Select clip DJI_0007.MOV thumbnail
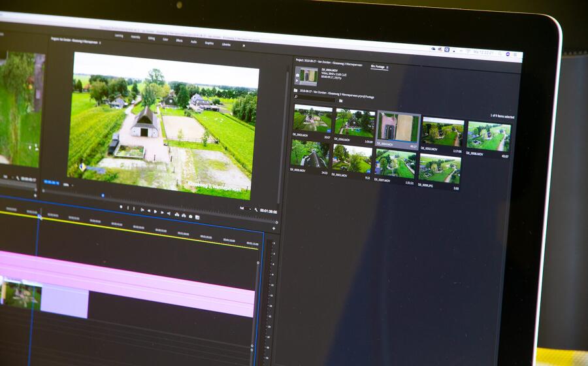 coord(395,163)
